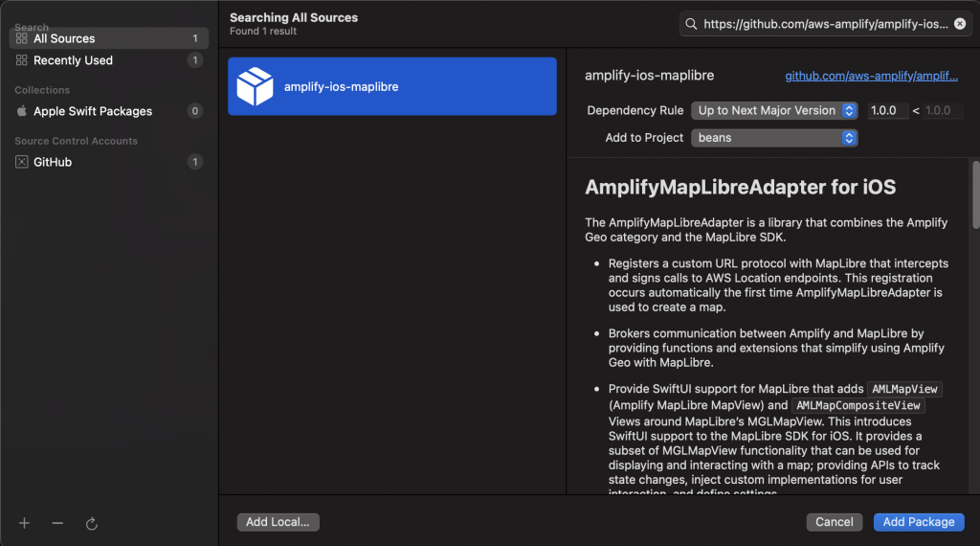Click the amplify-ios-maplibre box icon
This screenshot has height=546, width=980.
tap(255, 86)
